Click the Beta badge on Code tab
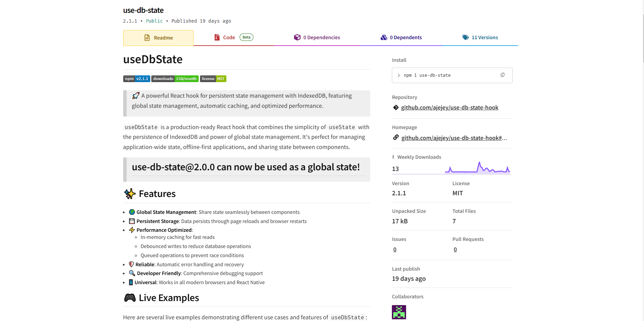Screen dimensions: 644x321 pyautogui.click(x=246, y=37)
